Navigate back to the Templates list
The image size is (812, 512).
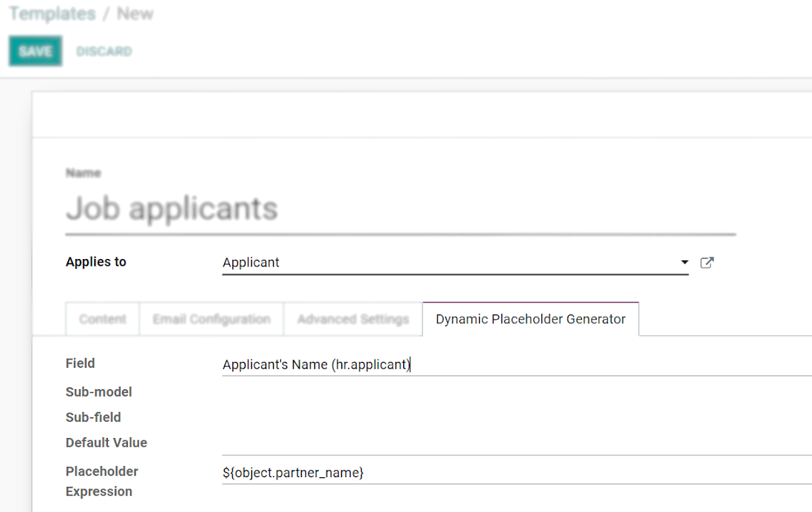(x=51, y=13)
